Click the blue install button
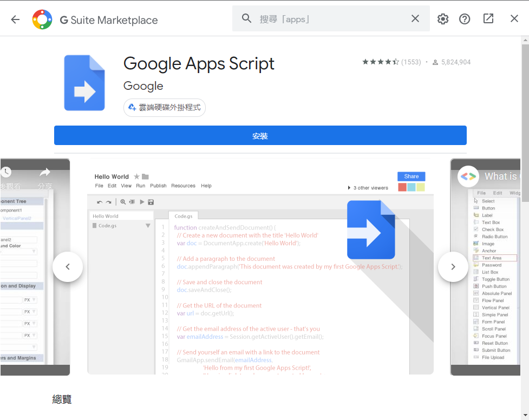 click(260, 136)
